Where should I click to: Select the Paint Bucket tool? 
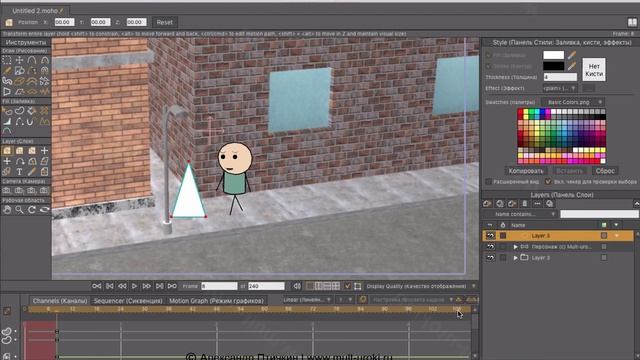(x=32, y=111)
